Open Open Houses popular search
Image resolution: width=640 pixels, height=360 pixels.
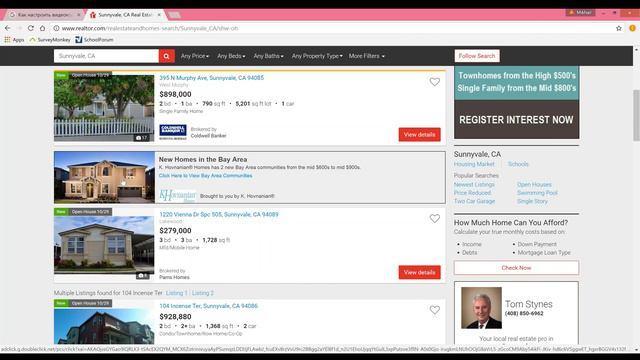(x=534, y=184)
